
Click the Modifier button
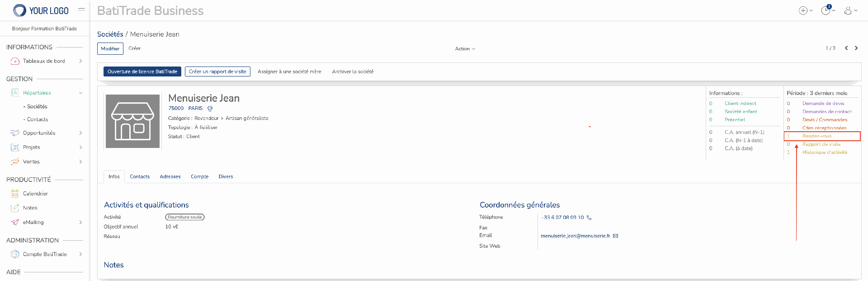(x=110, y=48)
